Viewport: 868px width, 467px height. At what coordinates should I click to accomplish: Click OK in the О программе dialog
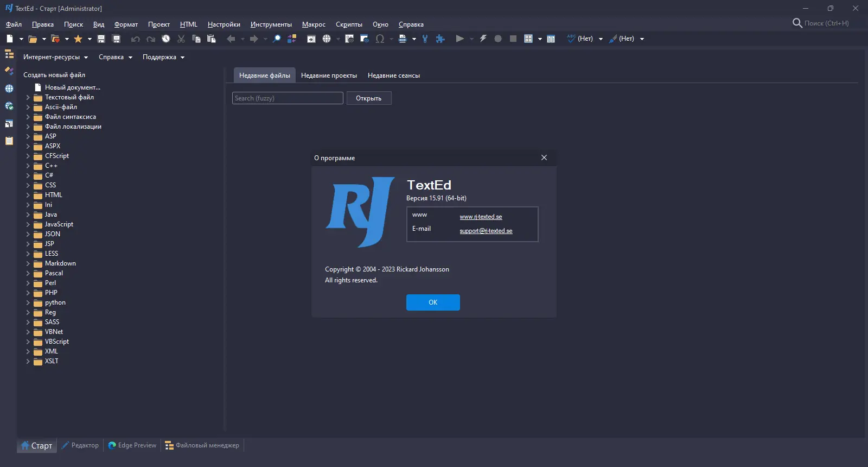[433, 302]
